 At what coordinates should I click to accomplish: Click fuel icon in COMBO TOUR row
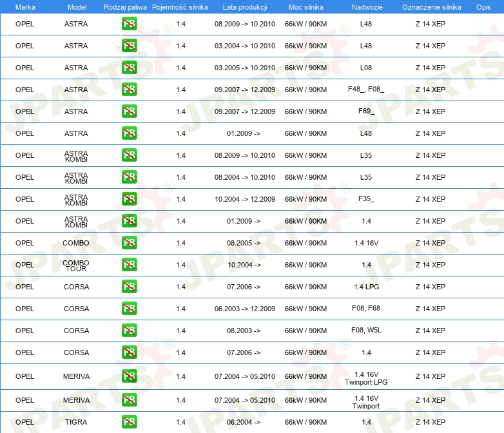[129, 265]
